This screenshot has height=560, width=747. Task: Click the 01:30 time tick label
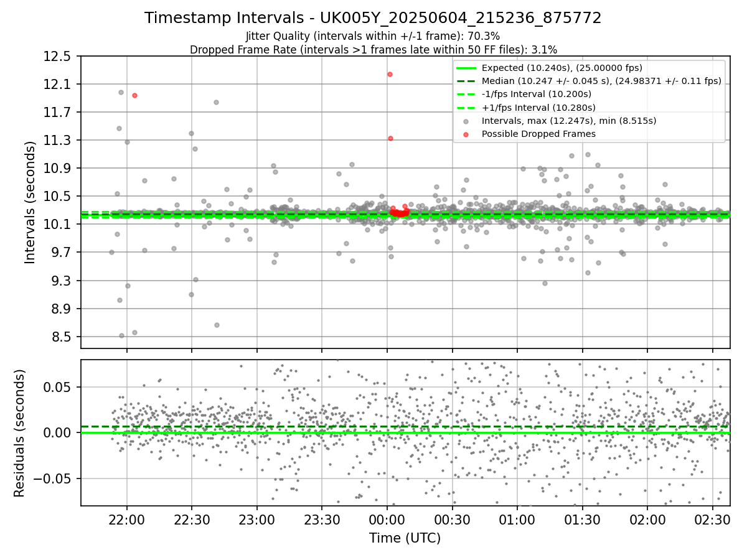point(582,520)
